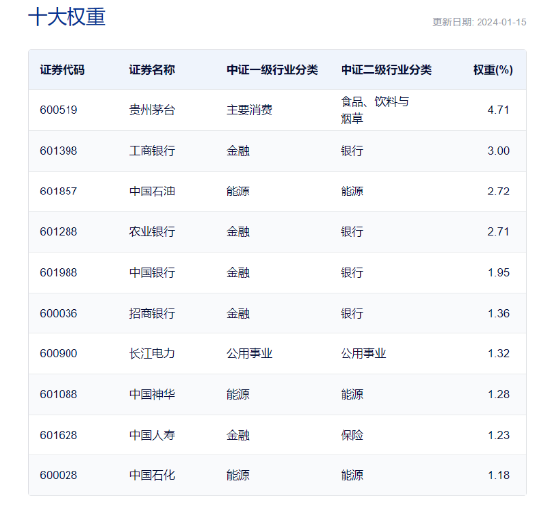The height and width of the screenshot is (516, 550).
Task: Select stock code 600519
Action: tap(58, 110)
